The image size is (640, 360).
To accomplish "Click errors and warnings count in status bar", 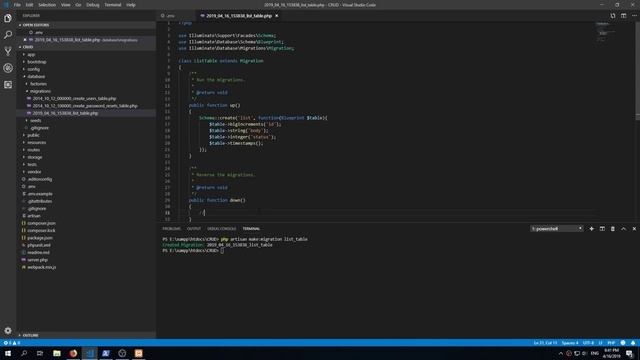I will click(x=11, y=343).
